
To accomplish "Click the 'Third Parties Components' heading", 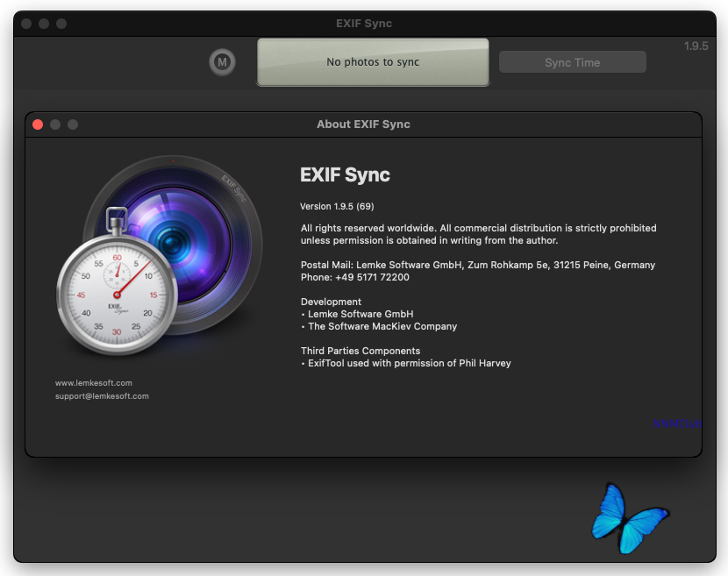I will [x=360, y=351].
